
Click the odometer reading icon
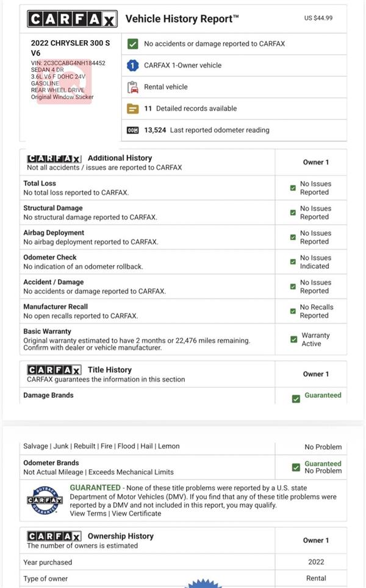click(132, 130)
